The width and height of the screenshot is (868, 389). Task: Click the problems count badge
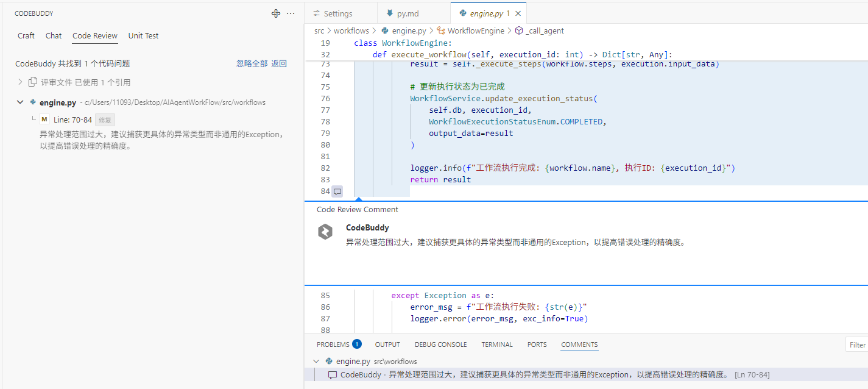coord(357,344)
